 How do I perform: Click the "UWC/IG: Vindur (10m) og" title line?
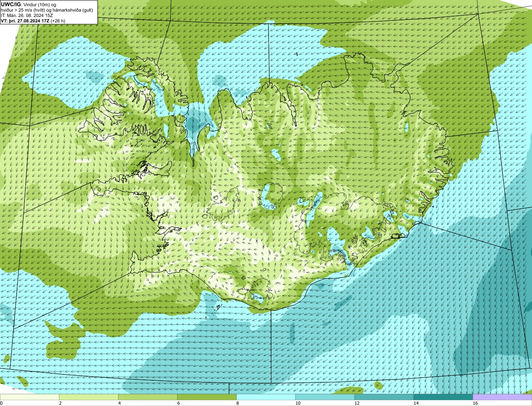28,5
